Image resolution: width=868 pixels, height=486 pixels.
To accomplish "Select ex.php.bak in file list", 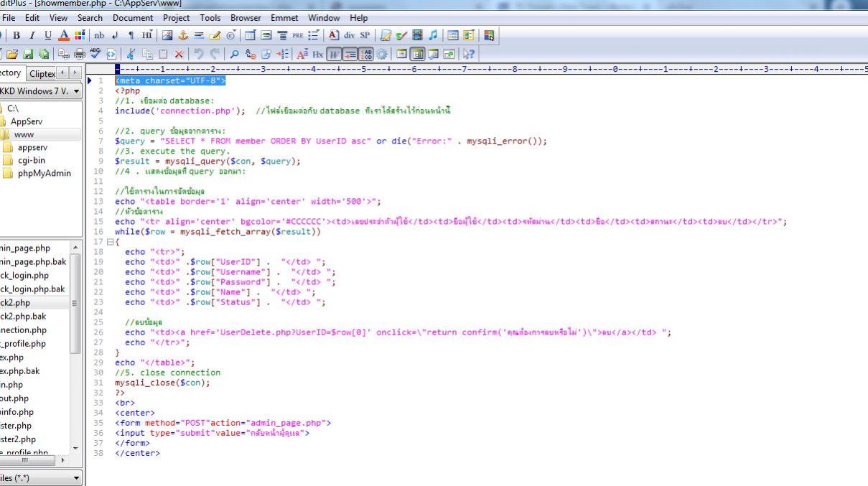I will [x=20, y=370].
